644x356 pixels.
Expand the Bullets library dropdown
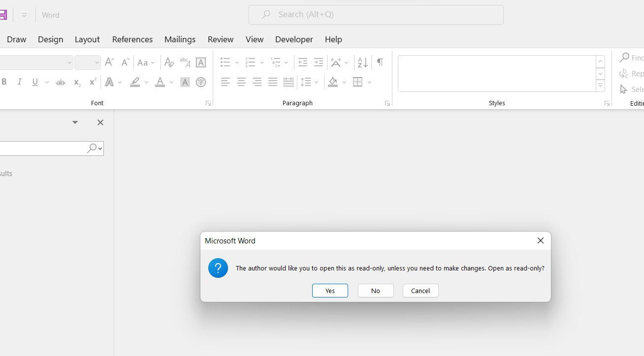(x=236, y=62)
